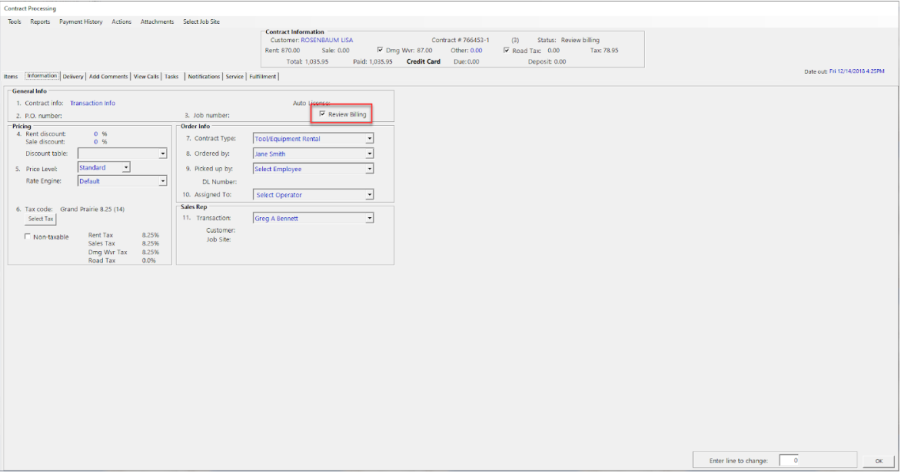This screenshot has height=472, width=901.
Task: Click the Rent discount 0 value
Action: point(95,134)
